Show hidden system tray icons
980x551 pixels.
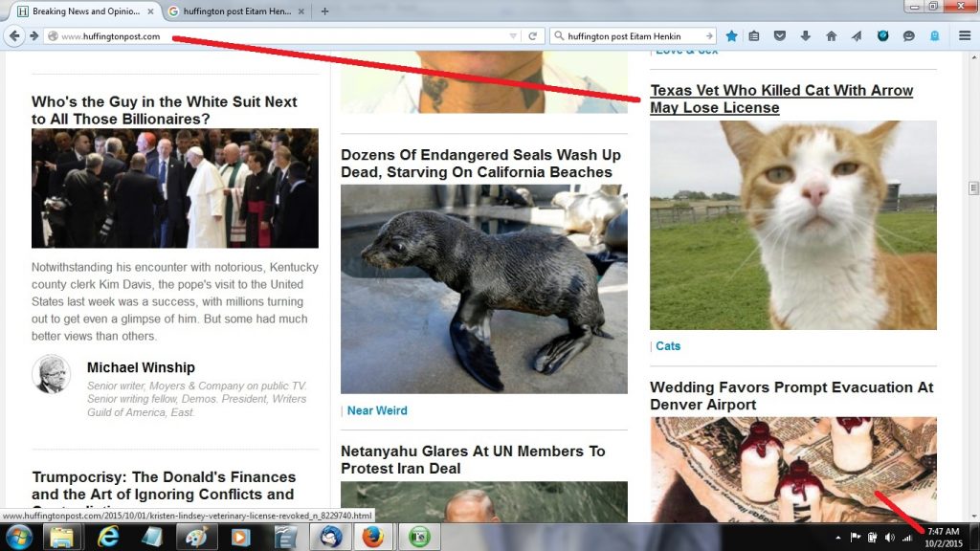point(838,538)
